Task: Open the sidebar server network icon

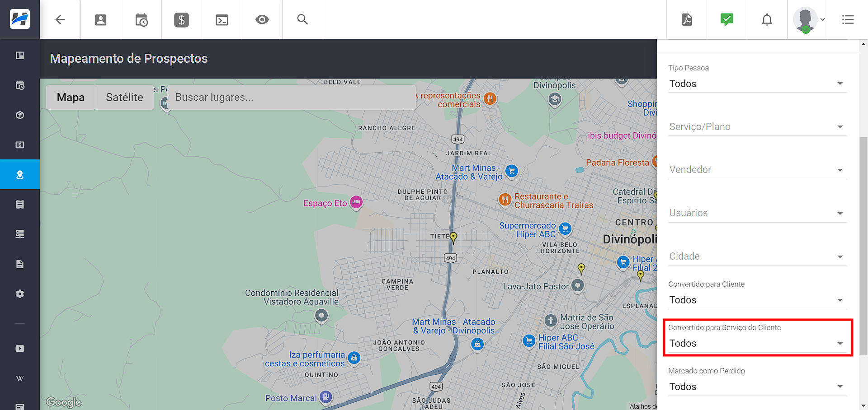Action: pos(20,234)
